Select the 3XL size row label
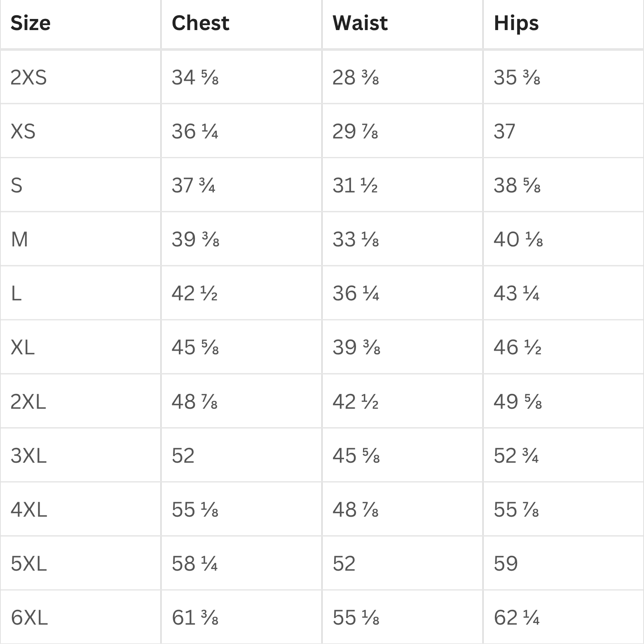This screenshot has width=644, height=644. [28, 455]
